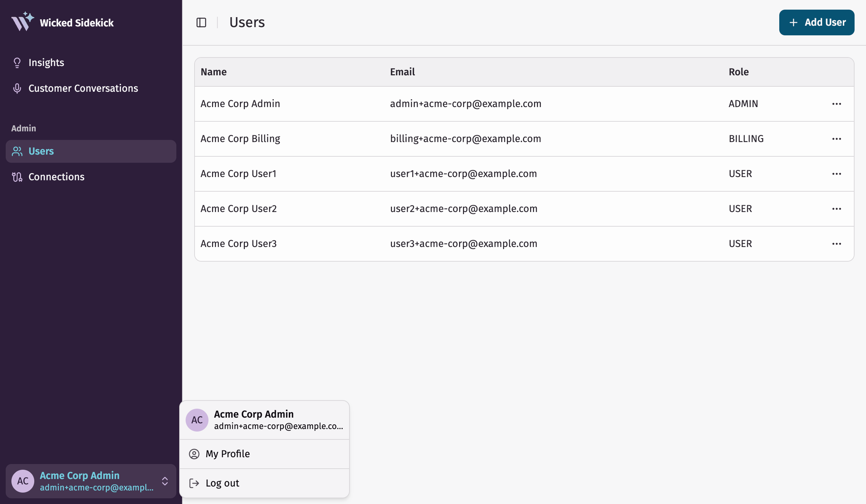Choose Log out in the account menu
This screenshot has height=504, width=866.
[222, 483]
